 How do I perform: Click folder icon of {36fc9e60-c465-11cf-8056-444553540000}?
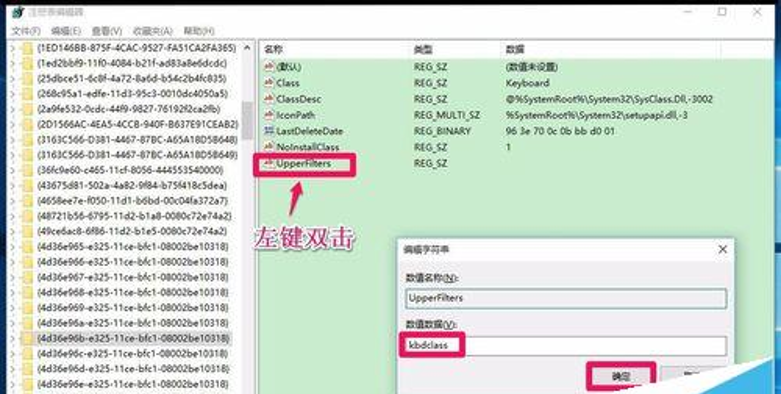click(27, 170)
